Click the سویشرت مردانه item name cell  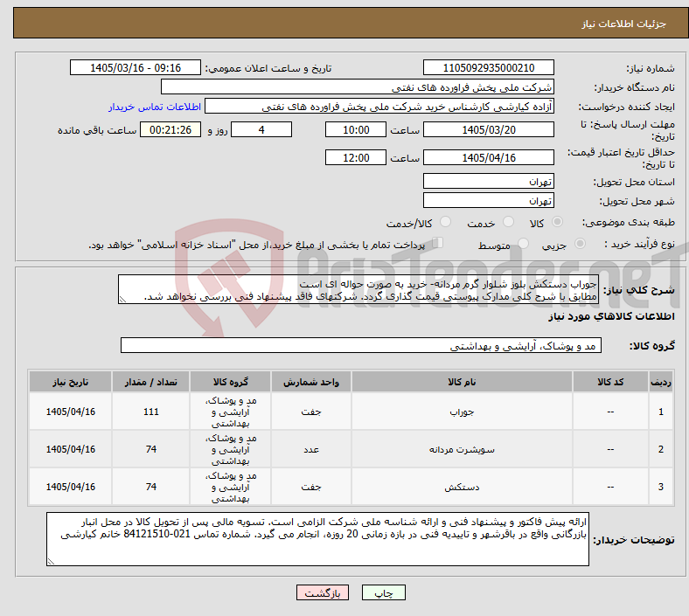(462, 449)
